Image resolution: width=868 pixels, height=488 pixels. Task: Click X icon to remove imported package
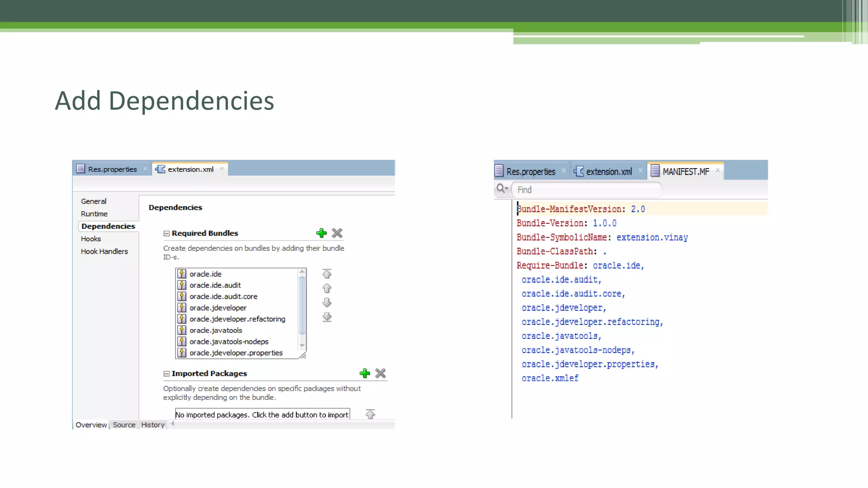pyautogui.click(x=381, y=373)
